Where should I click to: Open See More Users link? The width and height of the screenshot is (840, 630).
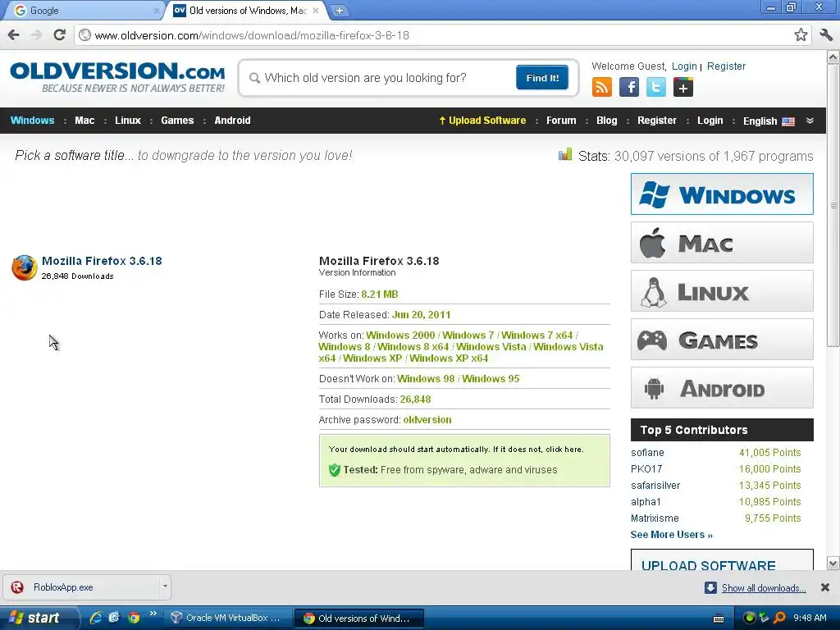pos(671,535)
